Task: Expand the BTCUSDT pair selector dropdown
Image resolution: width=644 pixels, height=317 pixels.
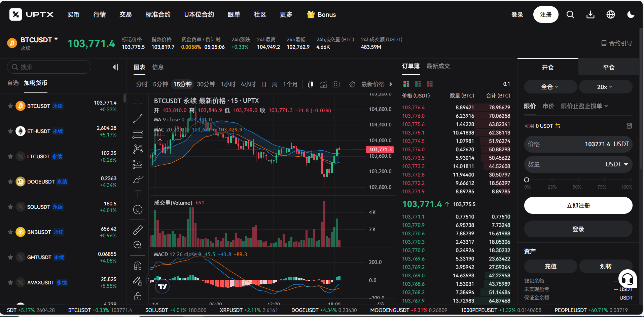Action: pos(56,39)
